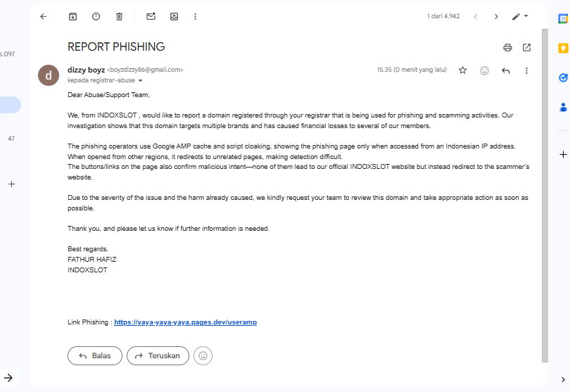
Task: Open Google Tasks from the side panel
Action: (x=563, y=78)
